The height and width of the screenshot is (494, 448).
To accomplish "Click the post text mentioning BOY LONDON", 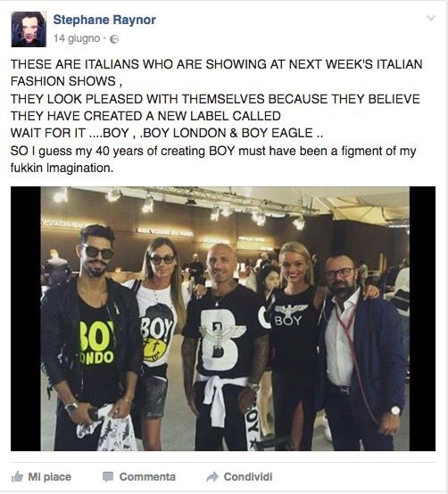I will tap(167, 133).
